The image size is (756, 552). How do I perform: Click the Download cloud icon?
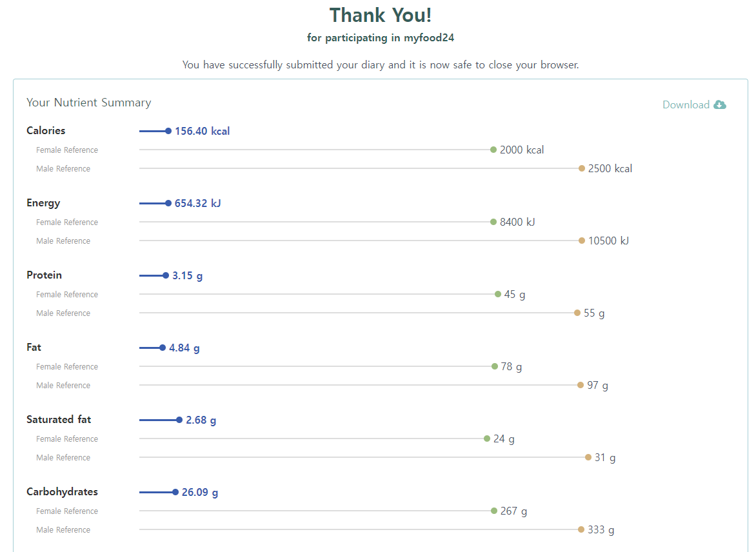point(720,104)
